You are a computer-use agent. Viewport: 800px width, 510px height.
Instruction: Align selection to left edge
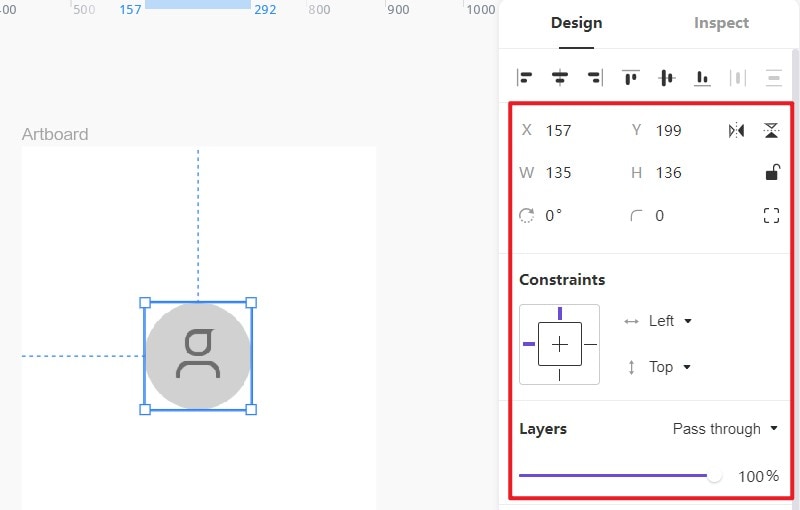coord(524,78)
